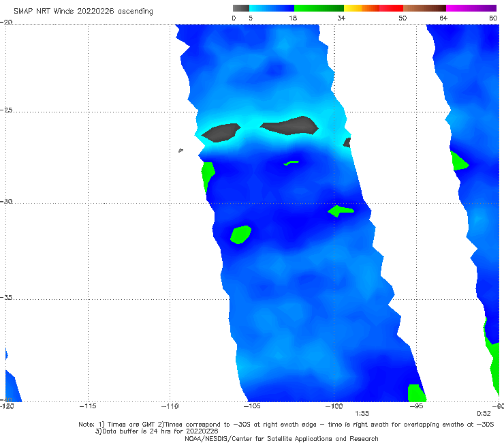504x443 pixels.
Task: Click the -105 longitude axis label
Action: point(252,406)
